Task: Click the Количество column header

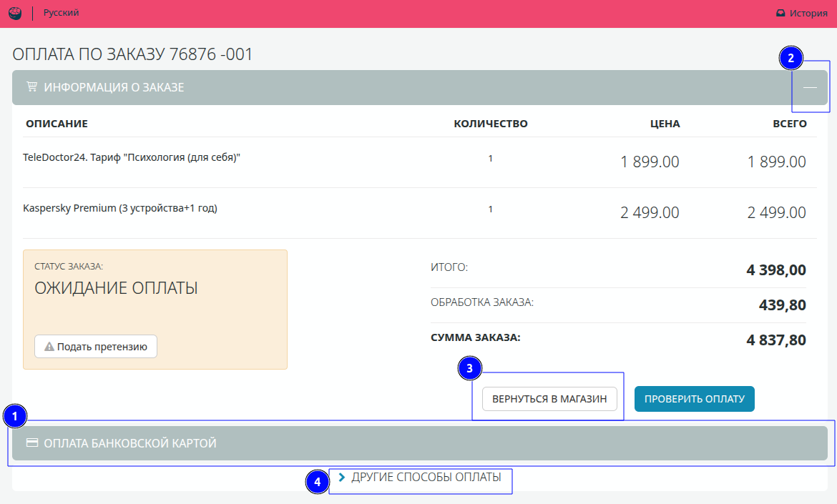Action: point(490,124)
